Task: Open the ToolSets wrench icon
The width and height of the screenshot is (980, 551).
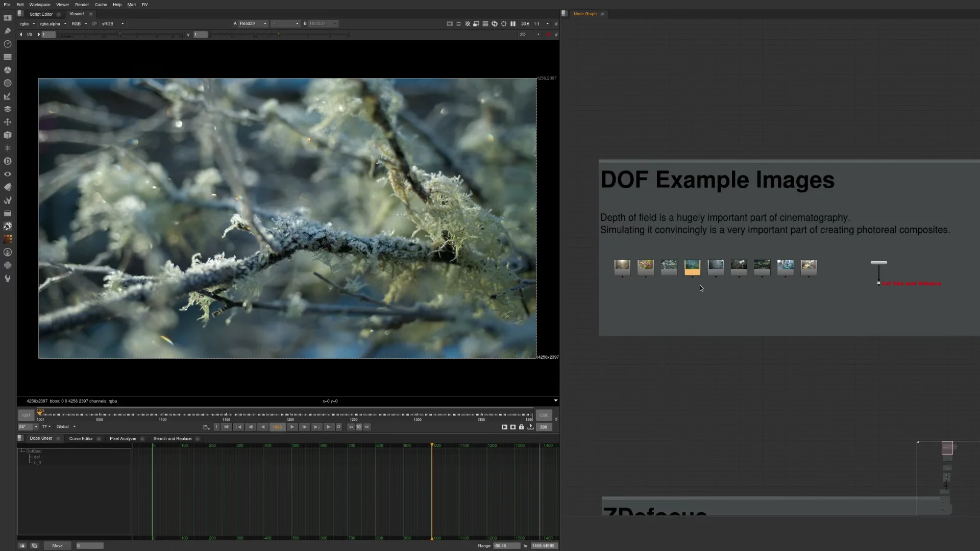Action: (x=8, y=201)
